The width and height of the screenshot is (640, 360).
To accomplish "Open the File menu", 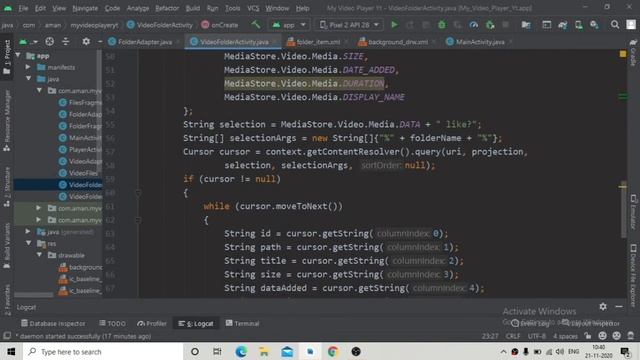I will coord(23,8).
